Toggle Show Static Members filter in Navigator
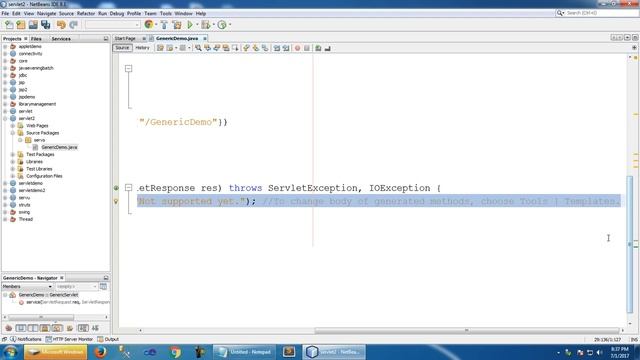The image size is (640, 360). tap(33, 328)
